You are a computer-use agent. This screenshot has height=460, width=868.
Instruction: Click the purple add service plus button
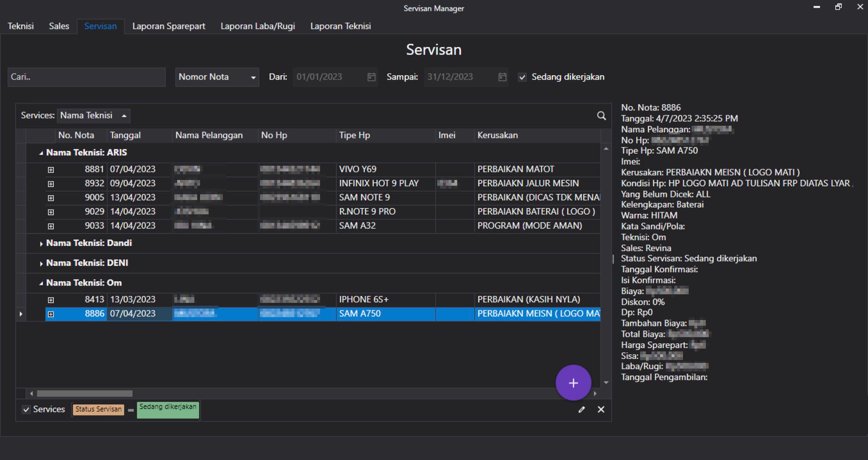point(573,383)
